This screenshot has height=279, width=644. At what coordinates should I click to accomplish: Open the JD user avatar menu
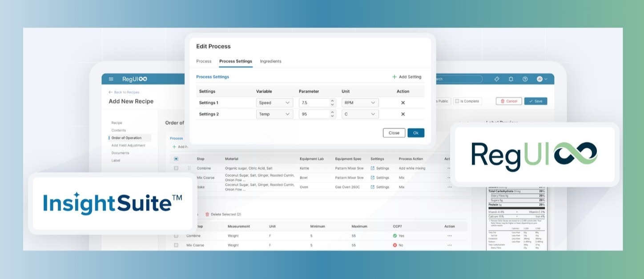coord(542,79)
